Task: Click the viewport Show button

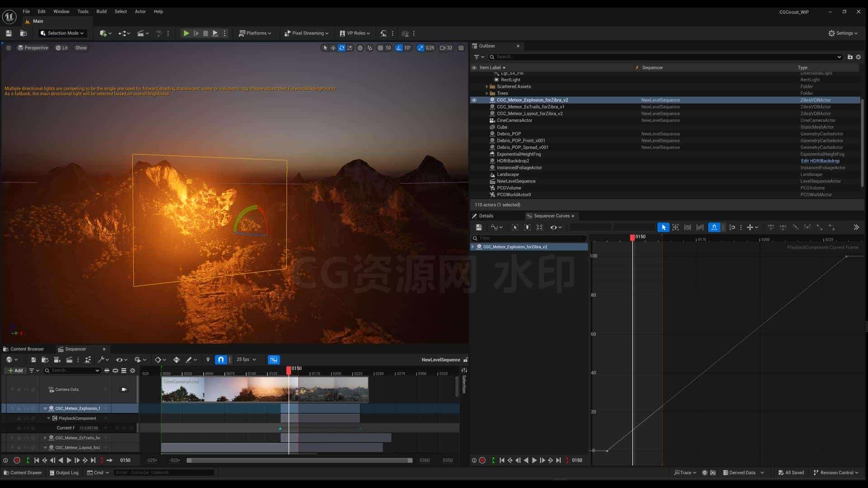Action: [x=81, y=48]
